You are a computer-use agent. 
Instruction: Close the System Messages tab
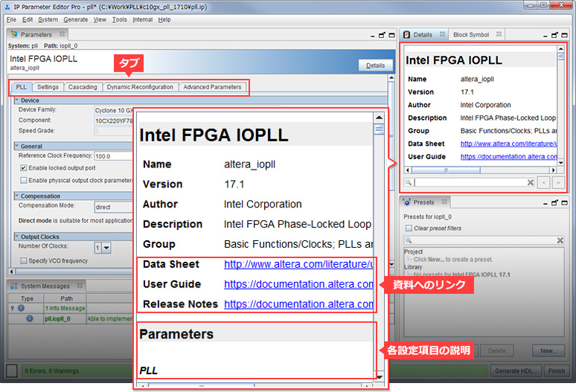coord(80,285)
